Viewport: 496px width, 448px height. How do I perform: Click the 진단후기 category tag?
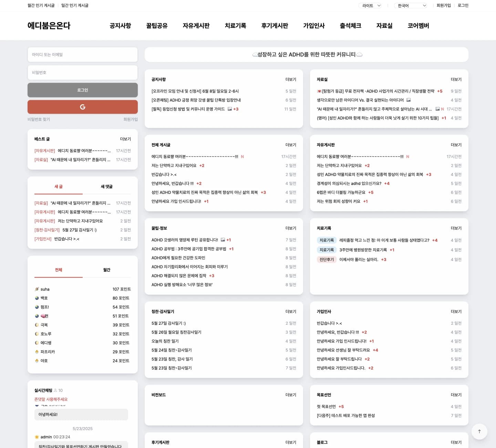point(326,260)
